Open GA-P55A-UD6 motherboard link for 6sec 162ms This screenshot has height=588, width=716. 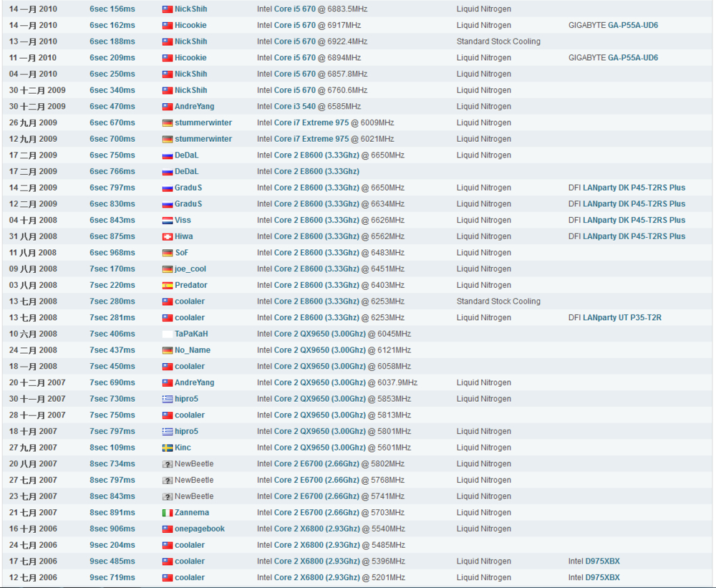click(633, 26)
